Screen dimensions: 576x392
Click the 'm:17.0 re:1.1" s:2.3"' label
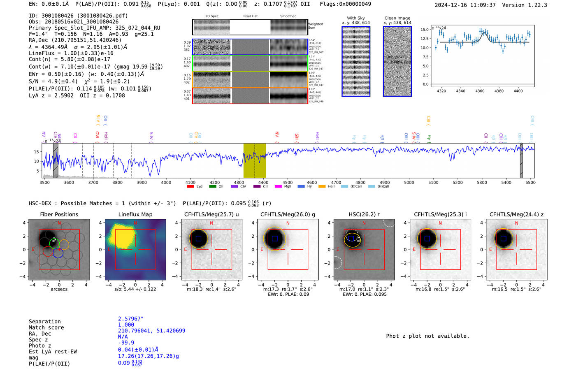click(364, 289)
